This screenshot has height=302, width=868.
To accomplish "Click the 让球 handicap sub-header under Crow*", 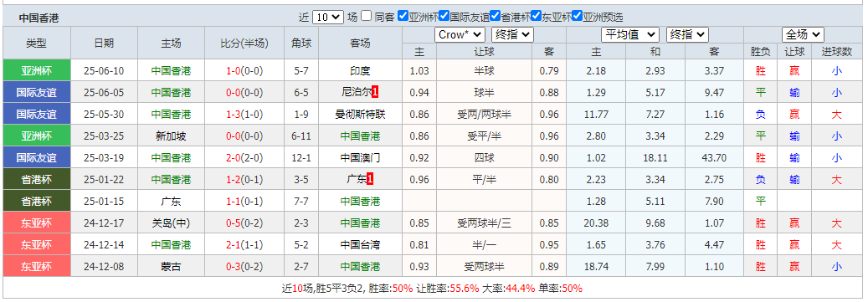I will coord(485,51).
